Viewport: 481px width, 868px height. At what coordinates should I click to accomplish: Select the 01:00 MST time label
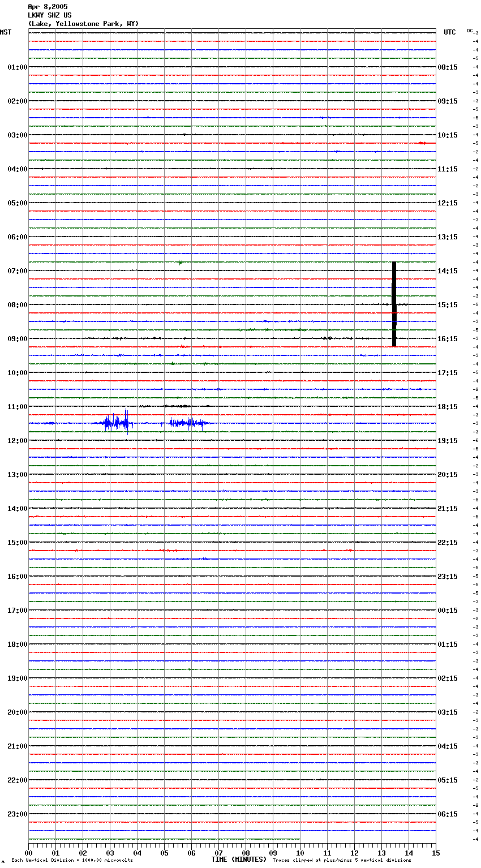(x=17, y=67)
